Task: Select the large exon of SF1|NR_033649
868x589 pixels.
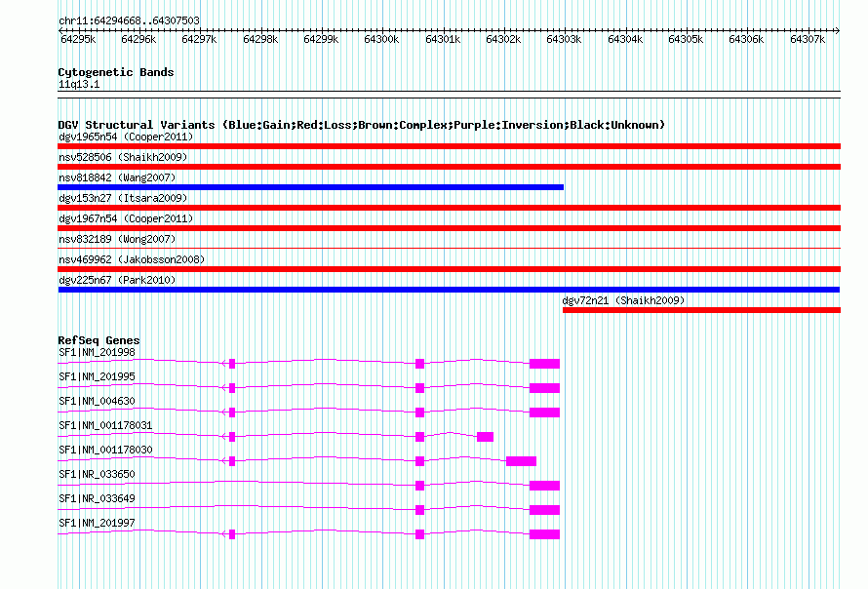Action: [545, 510]
